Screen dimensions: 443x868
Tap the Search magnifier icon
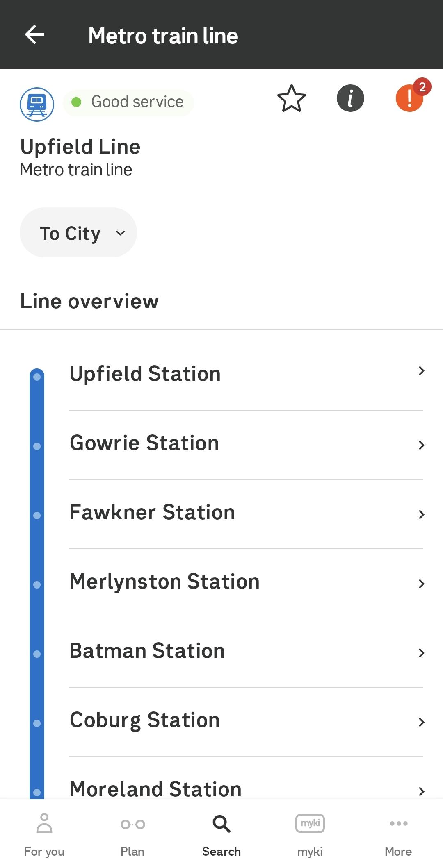tap(221, 824)
